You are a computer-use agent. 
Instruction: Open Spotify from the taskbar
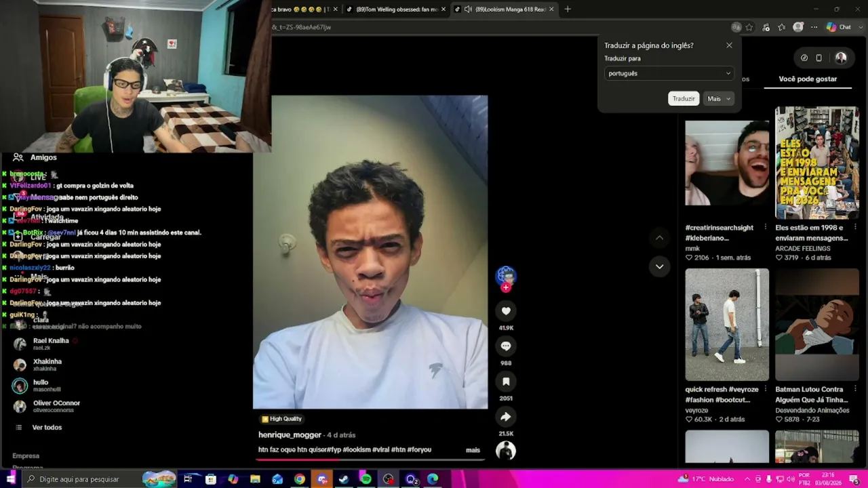[366, 479]
